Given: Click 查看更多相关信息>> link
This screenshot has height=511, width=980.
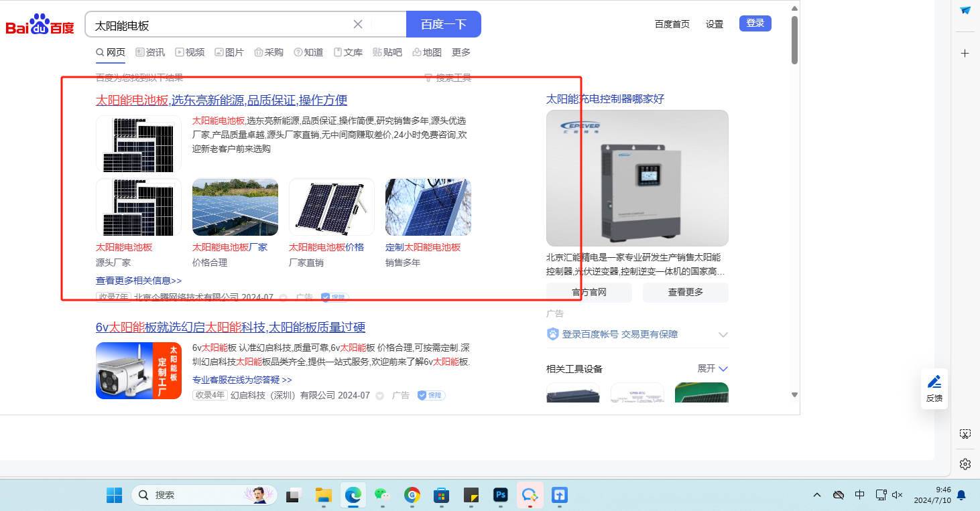Looking at the screenshot, I should [x=139, y=281].
